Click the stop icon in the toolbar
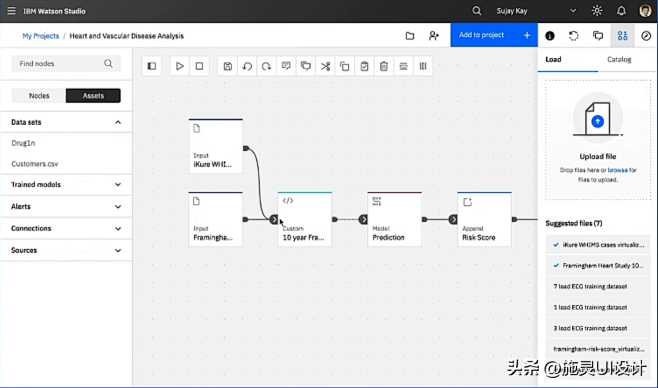 pos(199,66)
